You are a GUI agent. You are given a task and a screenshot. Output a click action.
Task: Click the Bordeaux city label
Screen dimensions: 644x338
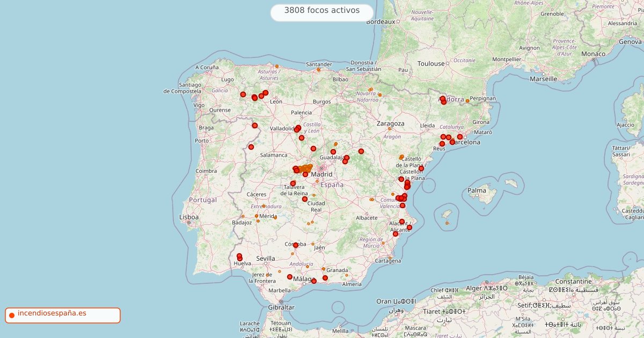coord(380,21)
